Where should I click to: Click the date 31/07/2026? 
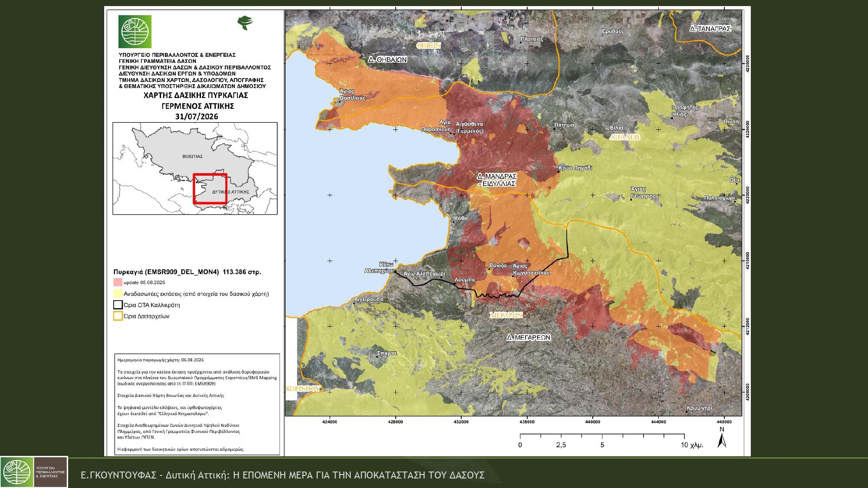tap(197, 117)
